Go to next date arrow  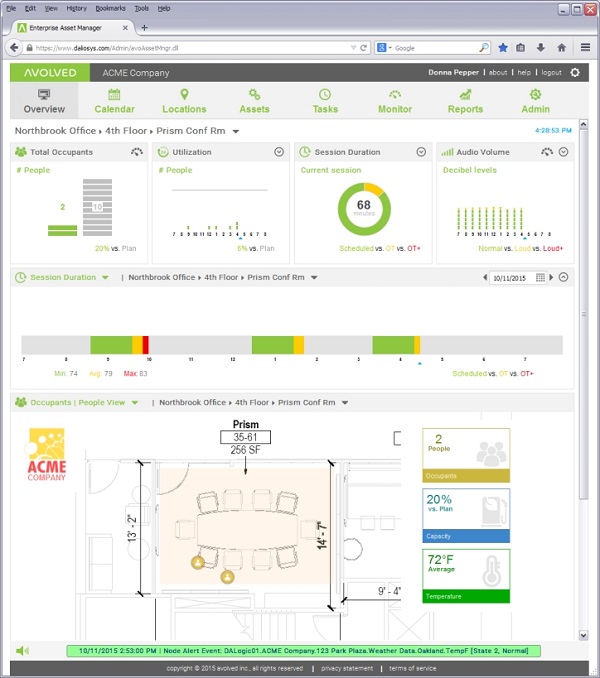click(x=551, y=277)
